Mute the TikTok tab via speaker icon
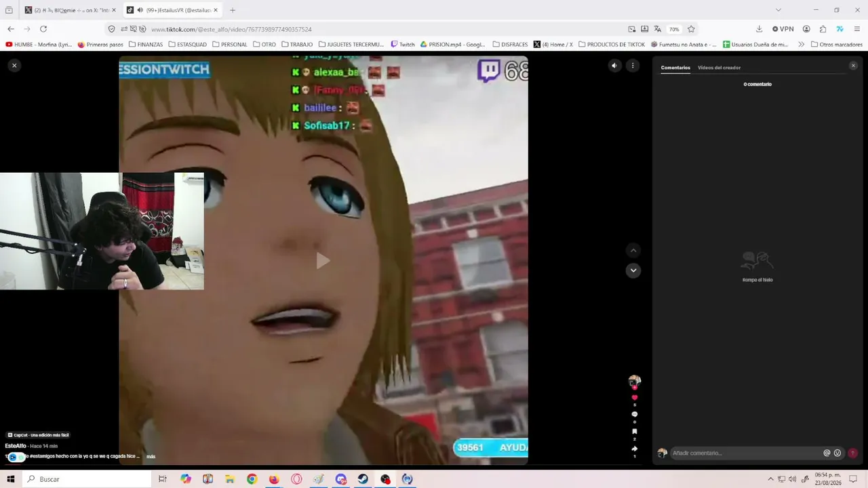Screen dimensions: 868x488 (x=140, y=10)
